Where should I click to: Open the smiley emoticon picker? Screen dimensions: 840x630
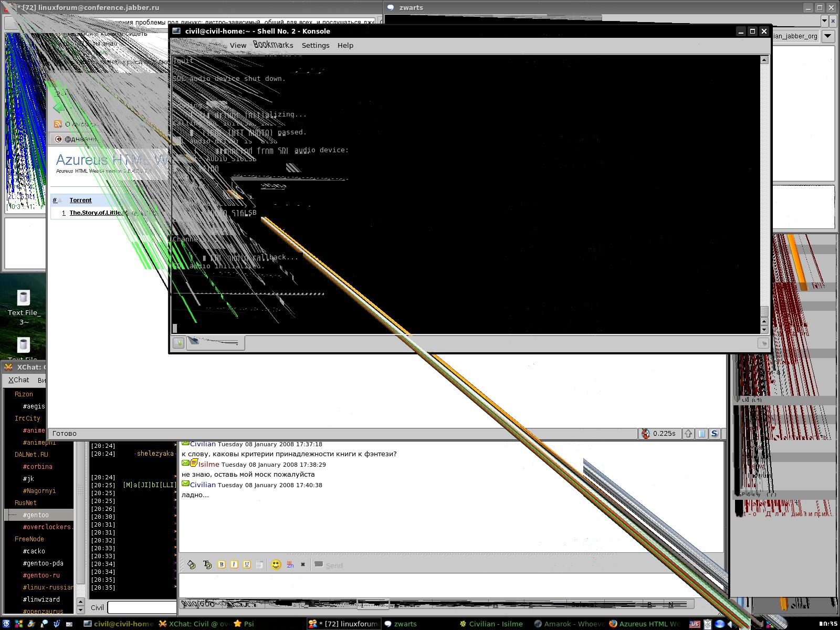[x=276, y=564]
